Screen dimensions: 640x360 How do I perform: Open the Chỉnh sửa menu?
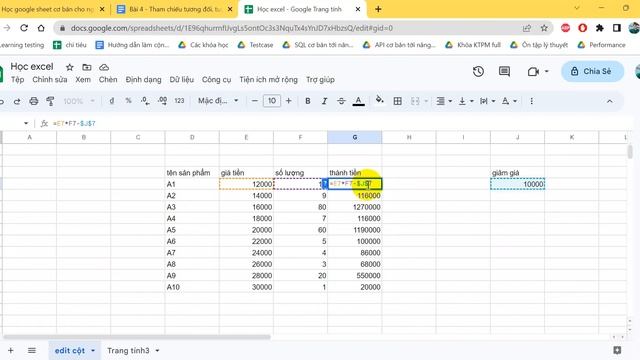point(50,80)
